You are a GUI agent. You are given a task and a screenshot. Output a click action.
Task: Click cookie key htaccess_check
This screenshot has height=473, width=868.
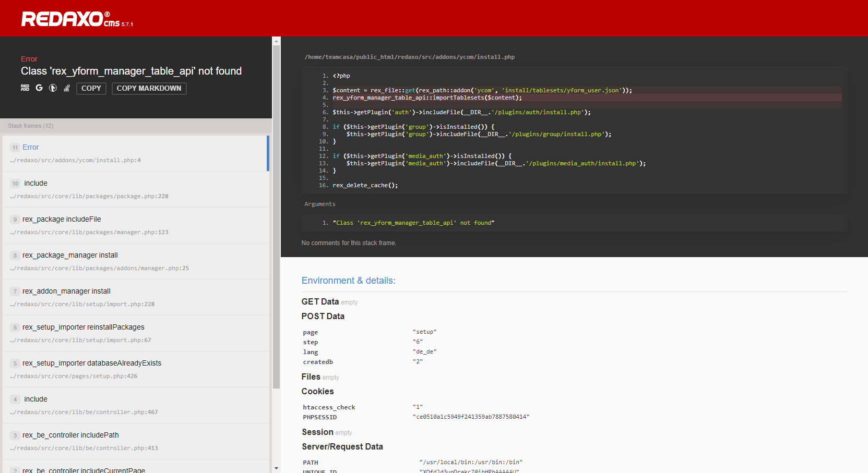(329, 407)
